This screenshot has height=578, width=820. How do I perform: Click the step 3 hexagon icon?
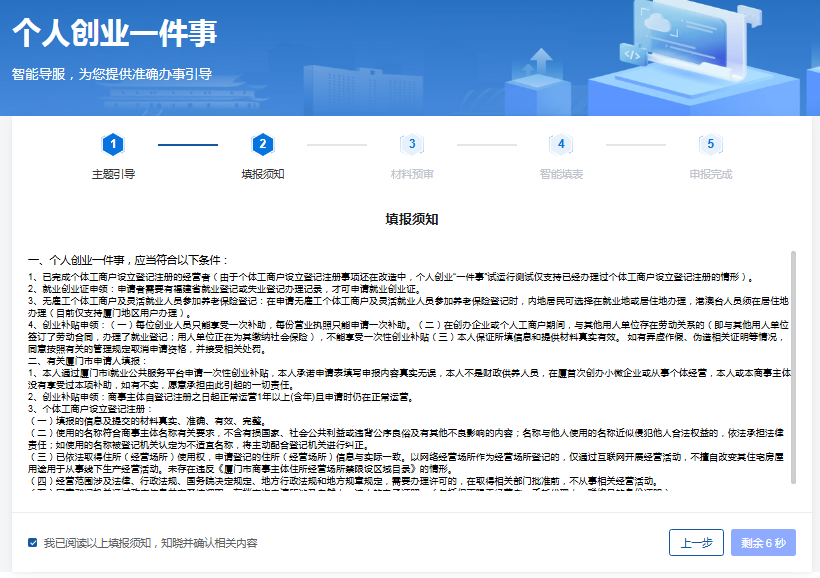[412, 145]
